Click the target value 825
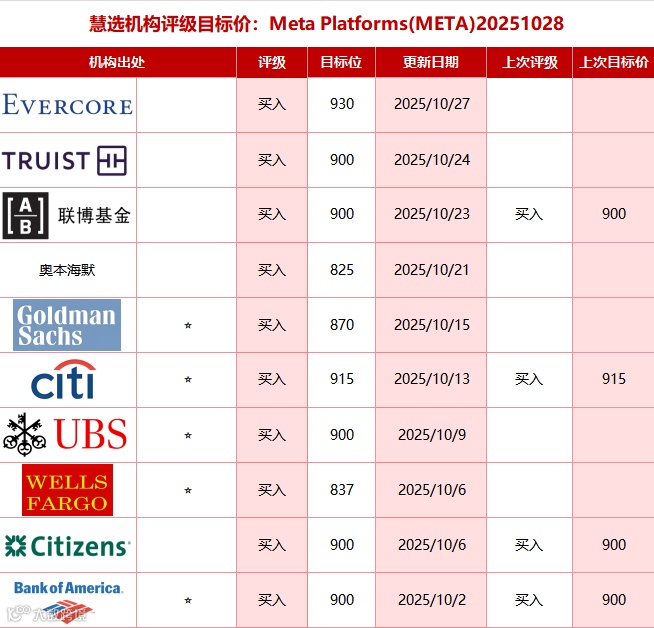This screenshot has height=628, width=654. coord(342,270)
